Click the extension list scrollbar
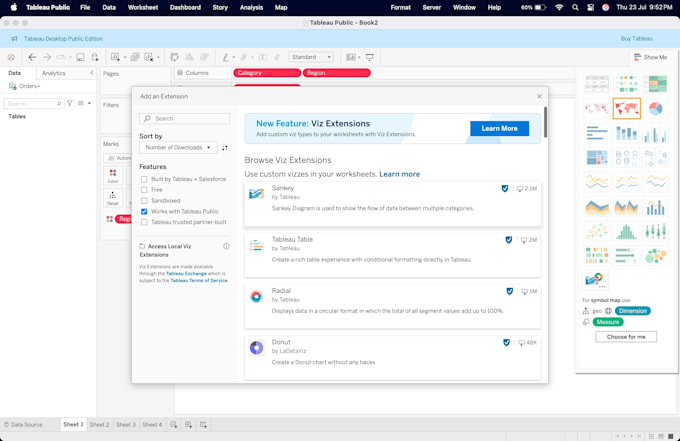Screen dimensions: 680x441 [x=545, y=122]
